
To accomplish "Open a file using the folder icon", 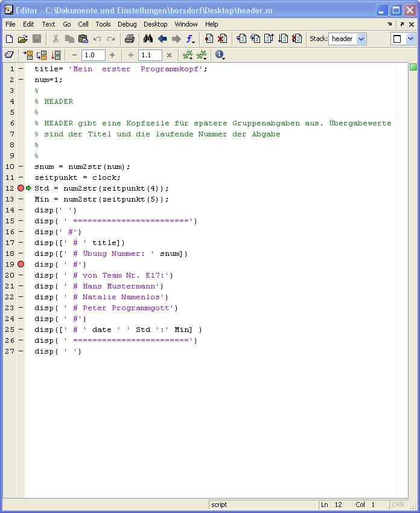I will tap(22, 39).
